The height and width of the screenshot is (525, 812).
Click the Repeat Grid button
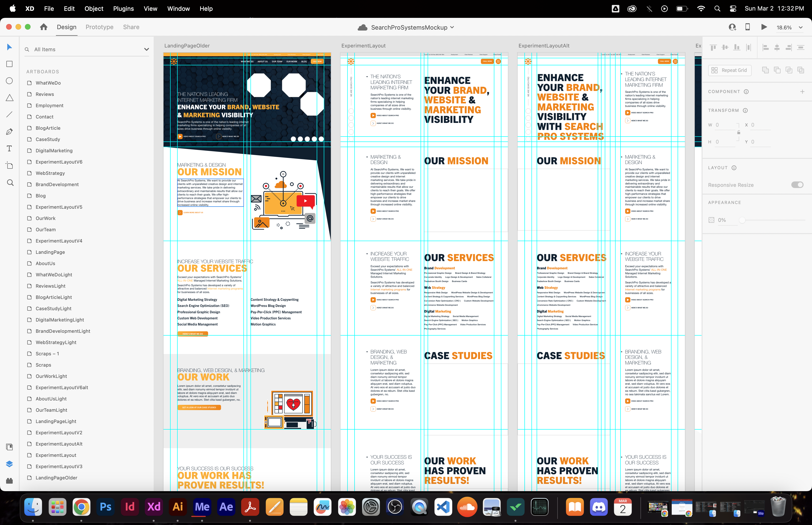tap(730, 70)
